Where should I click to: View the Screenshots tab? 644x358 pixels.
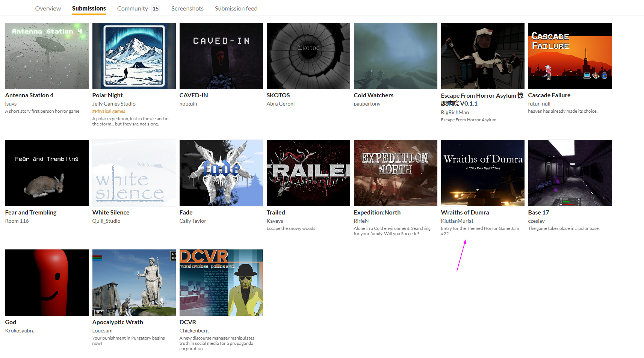[x=187, y=8]
